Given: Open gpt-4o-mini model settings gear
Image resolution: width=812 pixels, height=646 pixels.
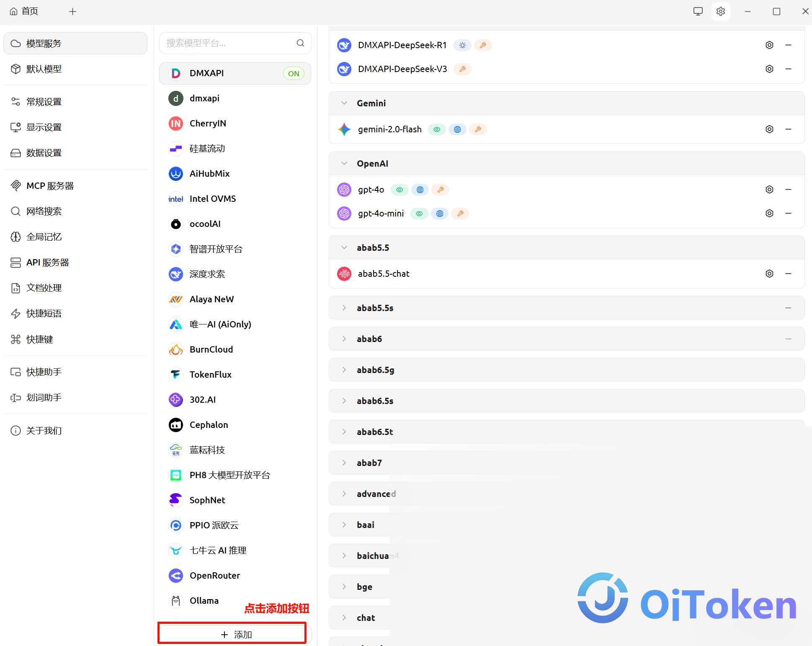Looking at the screenshot, I should (769, 214).
